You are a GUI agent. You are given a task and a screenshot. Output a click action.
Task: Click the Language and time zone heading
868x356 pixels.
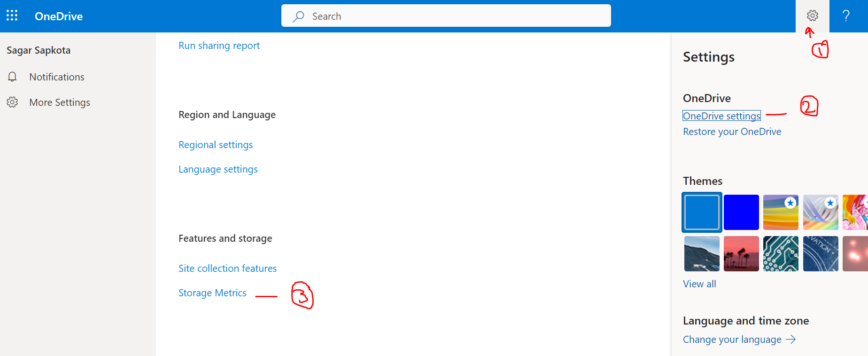[746, 321]
